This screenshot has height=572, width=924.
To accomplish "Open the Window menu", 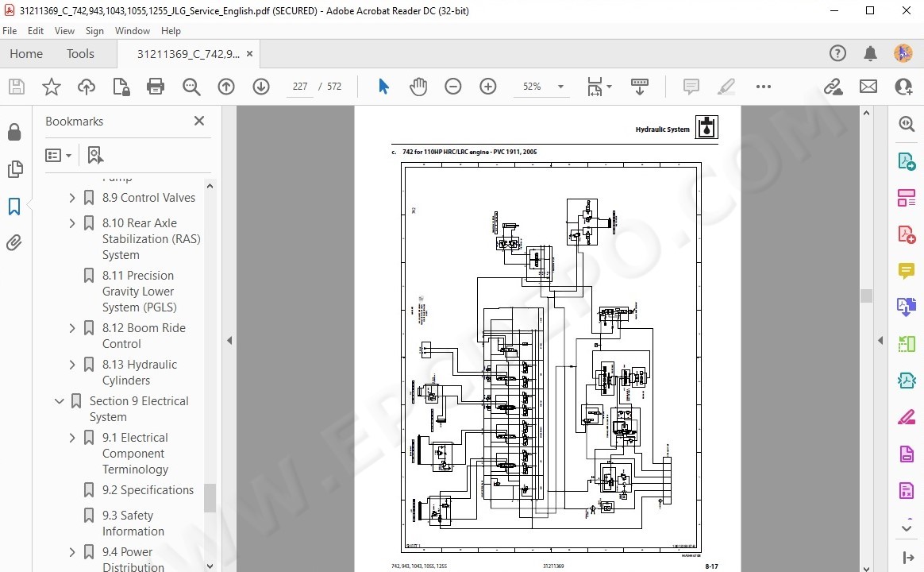I will (132, 31).
